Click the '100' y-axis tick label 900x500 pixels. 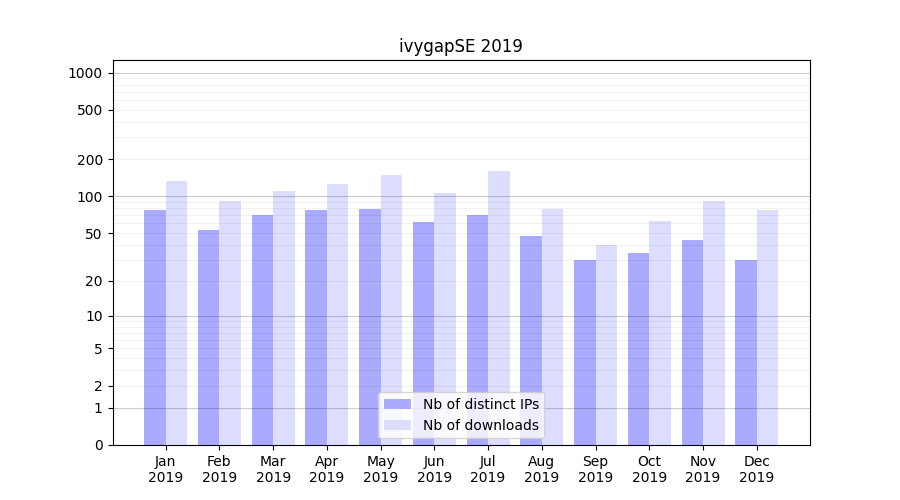(x=90, y=197)
